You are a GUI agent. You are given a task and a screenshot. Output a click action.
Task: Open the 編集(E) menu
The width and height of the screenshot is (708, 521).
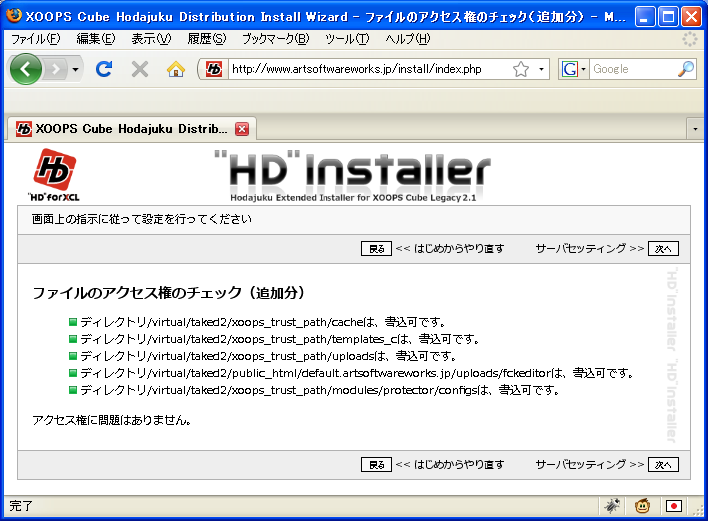(96, 39)
